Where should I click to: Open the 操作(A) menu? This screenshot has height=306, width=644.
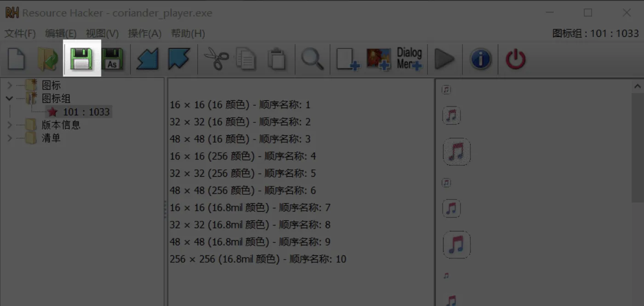pos(145,33)
